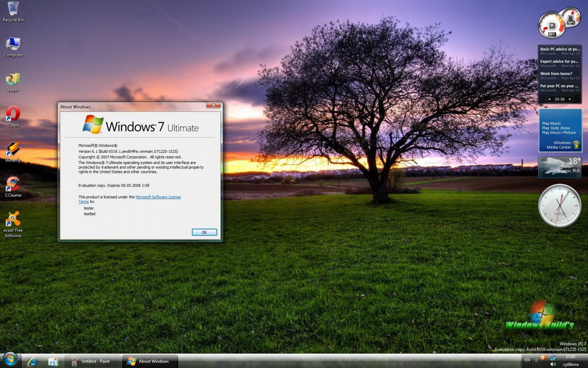Screen dimensions: 588x368
Task: Click the About Windows title bar
Action: point(132,107)
